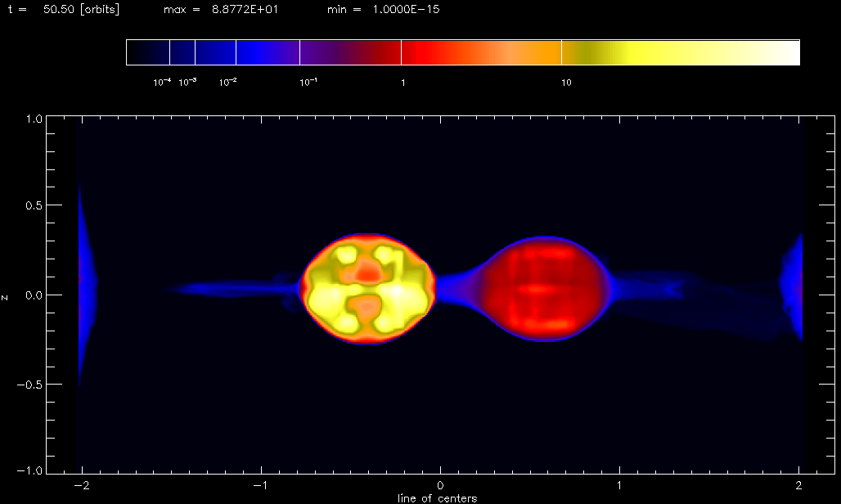The height and width of the screenshot is (504, 841).
Task: Click the 'line of centers' axis label
Action: (437, 498)
